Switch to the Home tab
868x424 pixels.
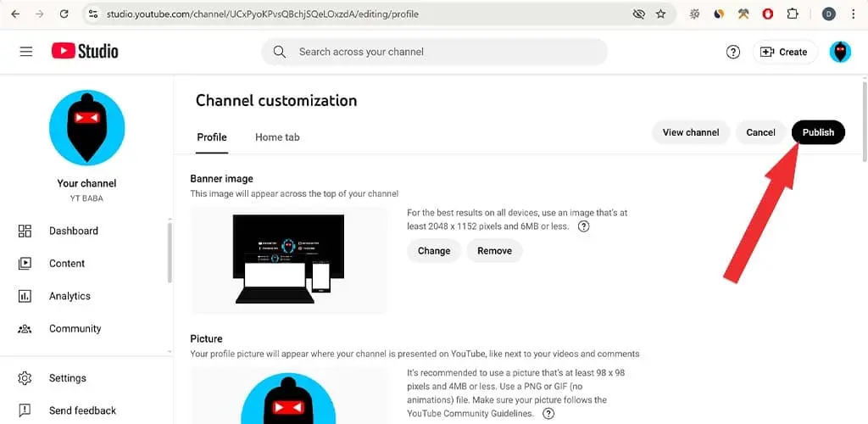coord(277,137)
